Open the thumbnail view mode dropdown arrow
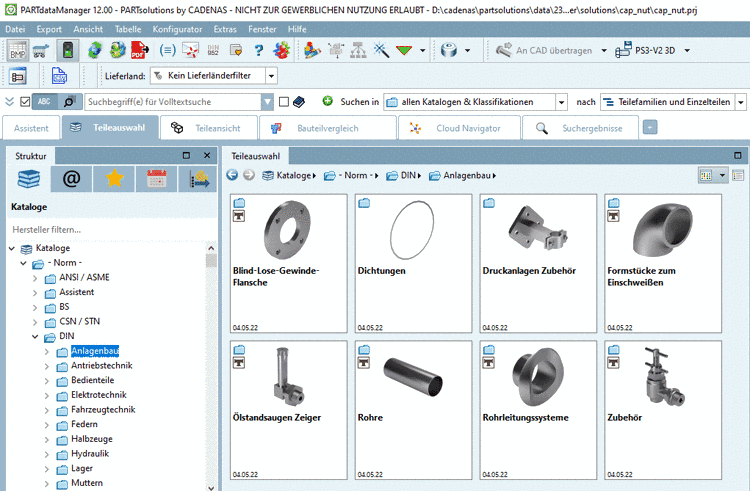Image resolution: width=750 pixels, height=491 pixels. pyautogui.click(x=722, y=175)
